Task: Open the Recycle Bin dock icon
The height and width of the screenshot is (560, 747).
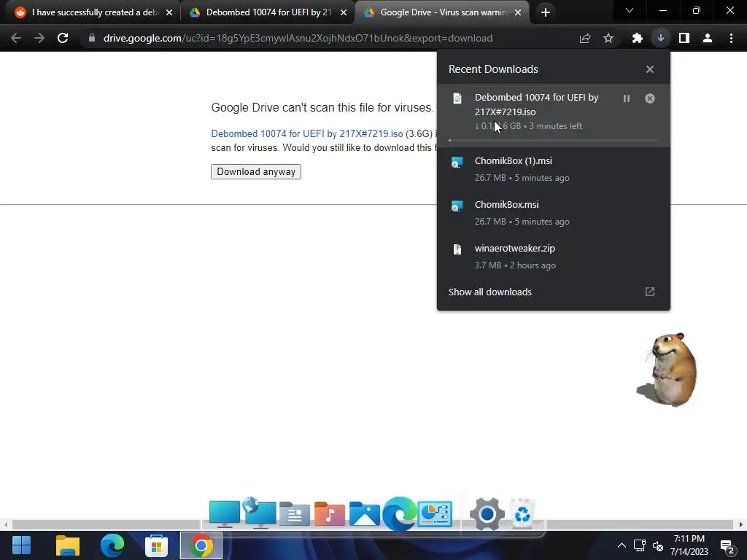Action: click(x=522, y=514)
